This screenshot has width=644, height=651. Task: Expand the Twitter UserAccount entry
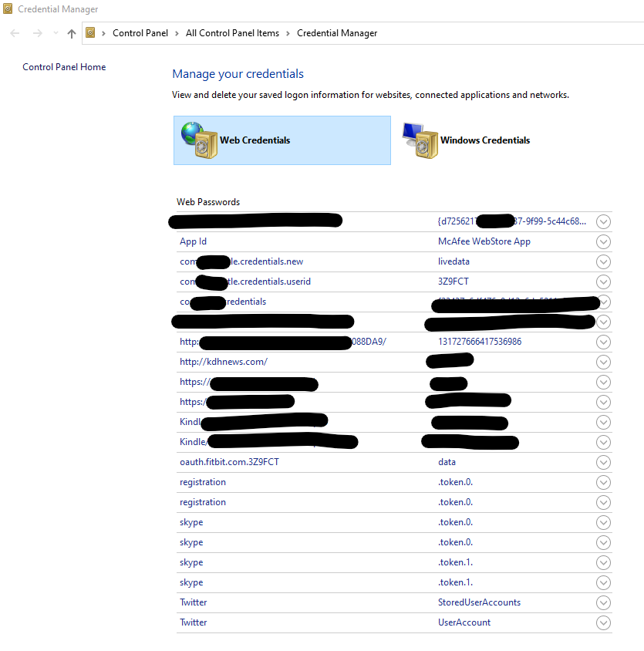tap(603, 622)
